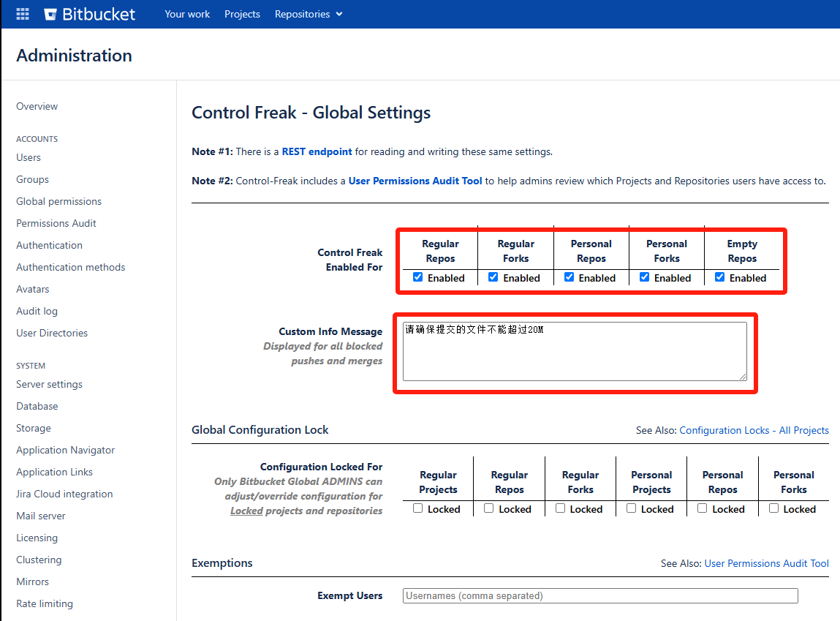Viewport: 840px width, 621px height.
Task: Open Authentication settings
Action: tap(49, 245)
